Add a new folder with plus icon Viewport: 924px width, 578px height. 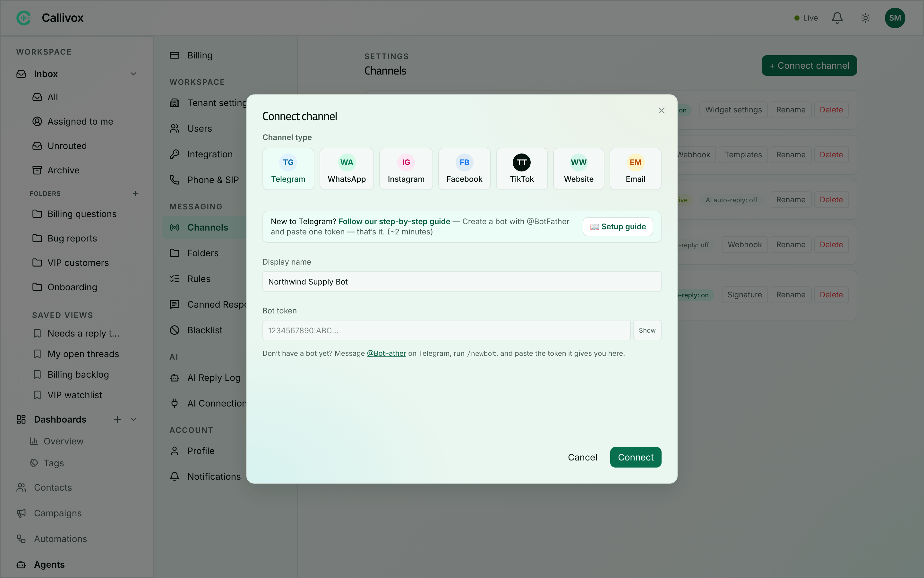pos(135,193)
